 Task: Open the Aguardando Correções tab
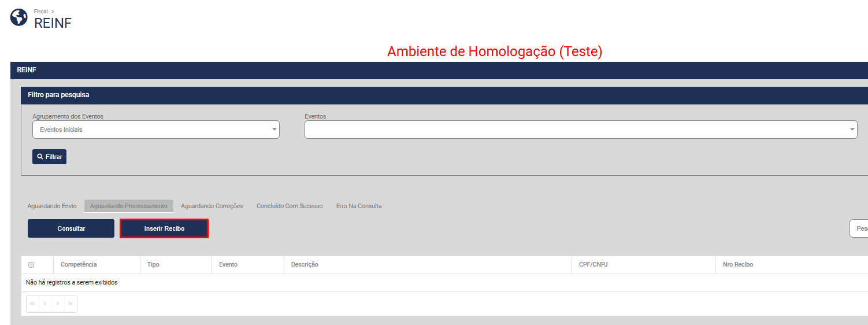212,206
